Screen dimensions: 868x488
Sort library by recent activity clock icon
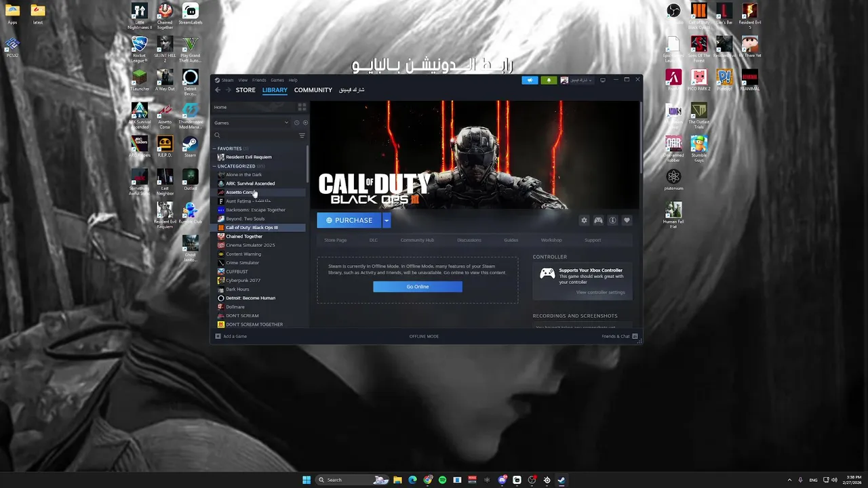point(296,123)
